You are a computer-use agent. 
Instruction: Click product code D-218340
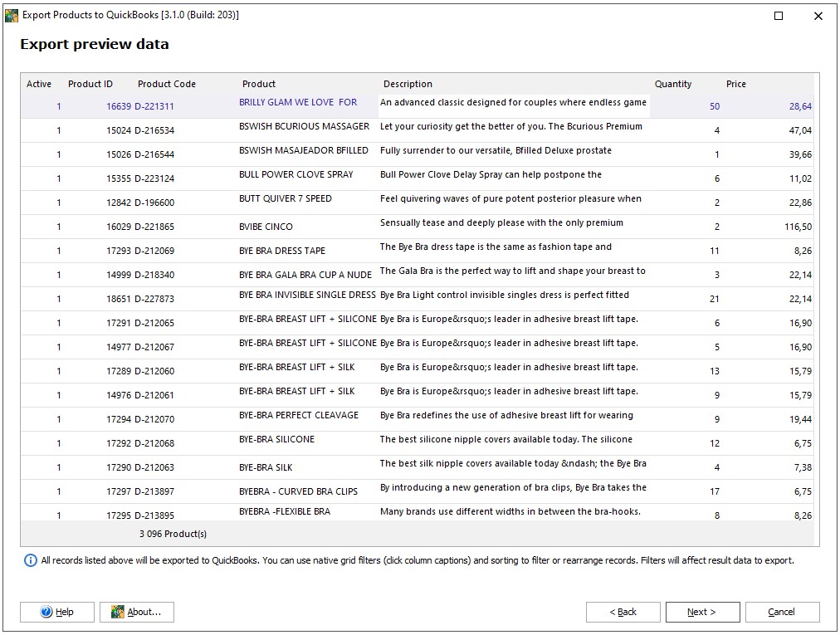[x=154, y=276]
